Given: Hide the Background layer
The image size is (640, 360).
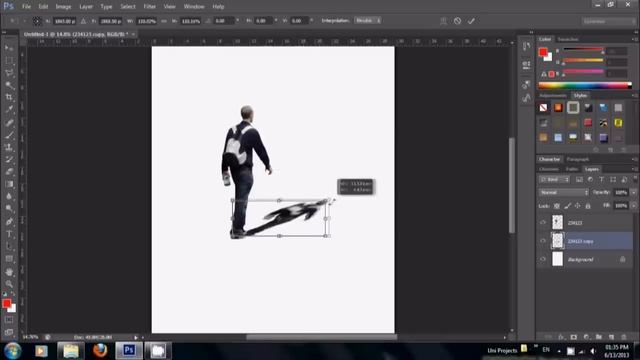Looking at the screenshot, I should (543, 259).
